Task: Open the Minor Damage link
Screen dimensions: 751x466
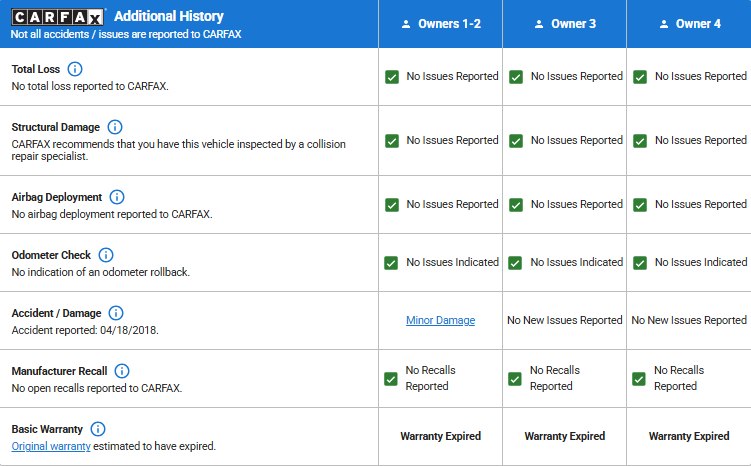Action: (x=440, y=321)
